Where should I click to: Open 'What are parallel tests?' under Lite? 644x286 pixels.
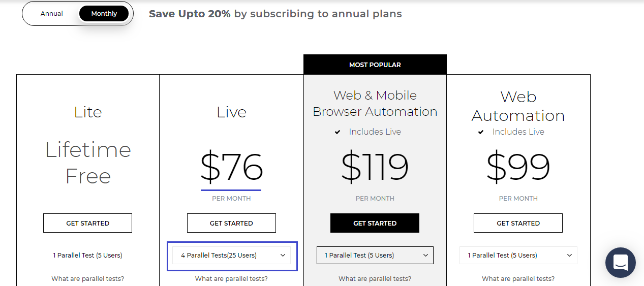(x=87, y=278)
